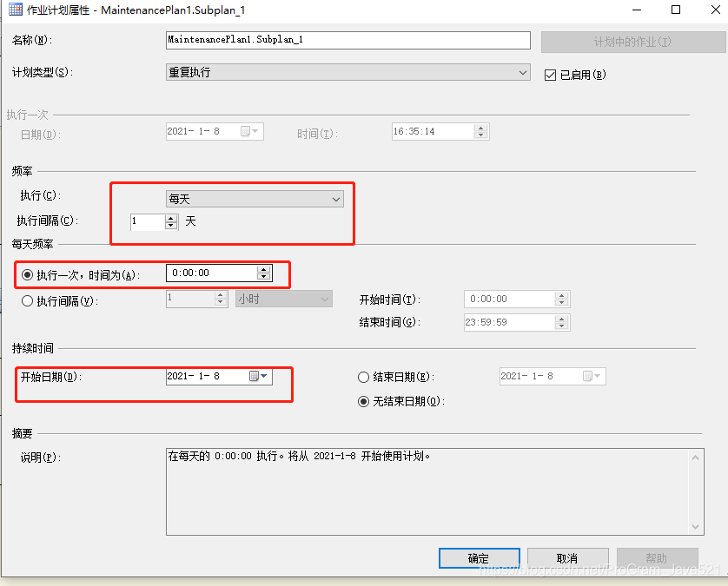Image resolution: width=728 pixels, height=586 pixels.
Task: Maximize the job schedule properties window
Action: point(676,10)
